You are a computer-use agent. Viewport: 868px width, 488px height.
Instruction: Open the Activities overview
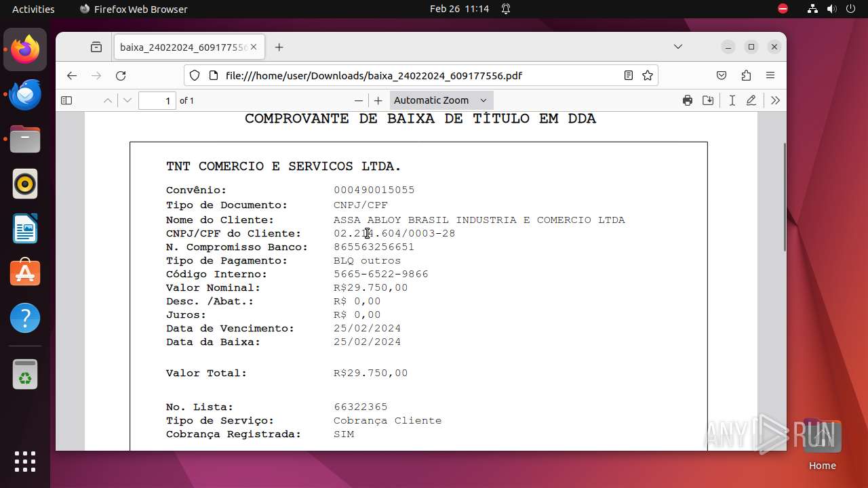tap(33, 9)
